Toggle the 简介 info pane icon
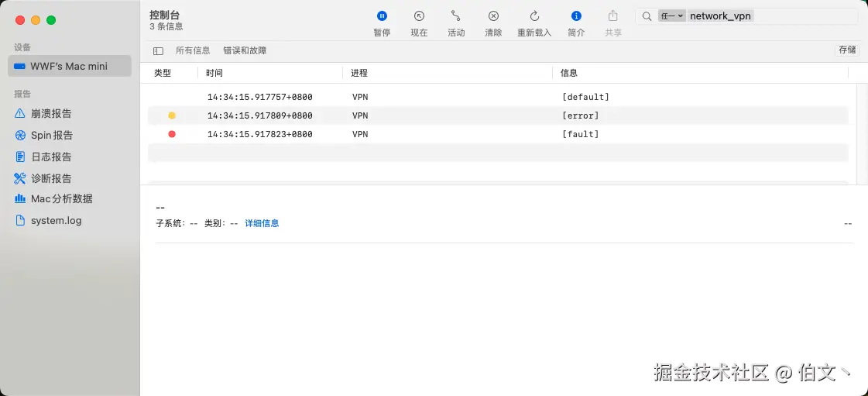This screenshot has width=868, height=396. [x=576, y=16]
